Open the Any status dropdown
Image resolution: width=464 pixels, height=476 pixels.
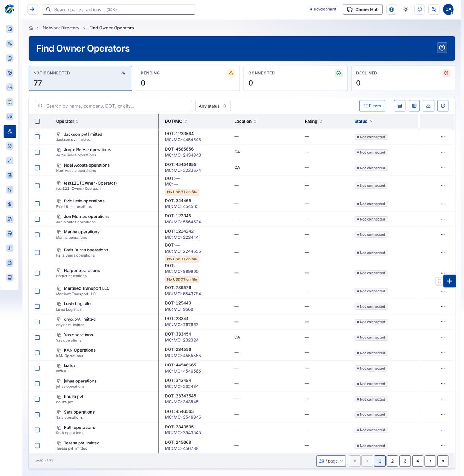[213, 106]
